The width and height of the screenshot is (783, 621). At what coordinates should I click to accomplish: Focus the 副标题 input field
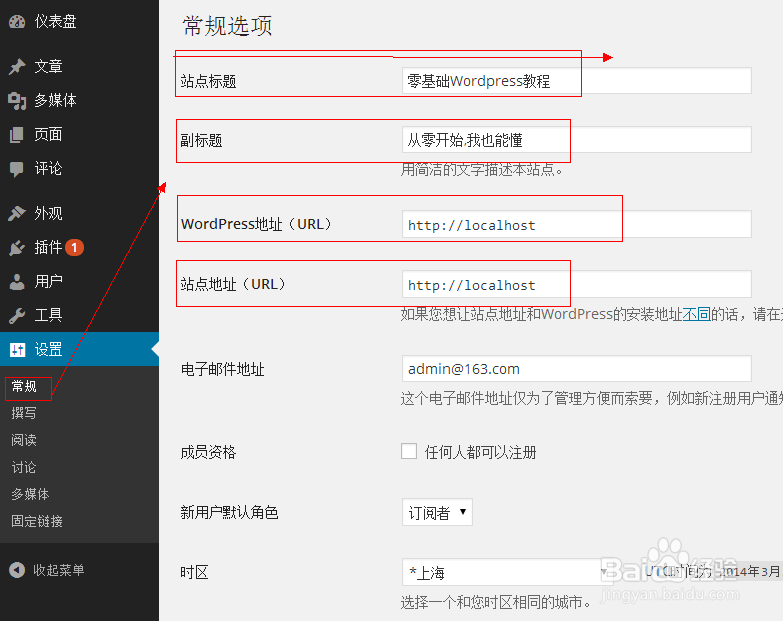(577, 140)
